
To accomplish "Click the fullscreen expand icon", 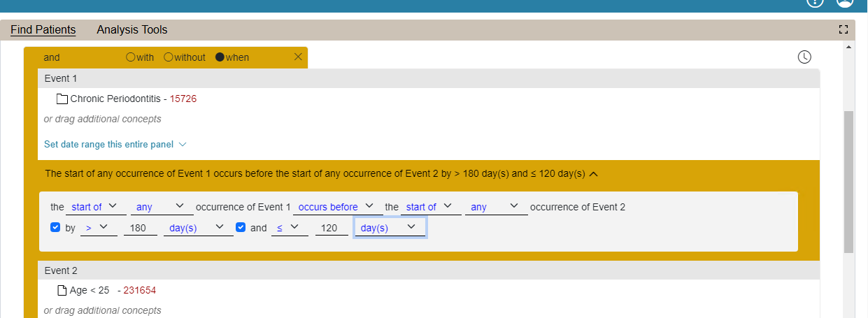I will [x=843, y=29].
